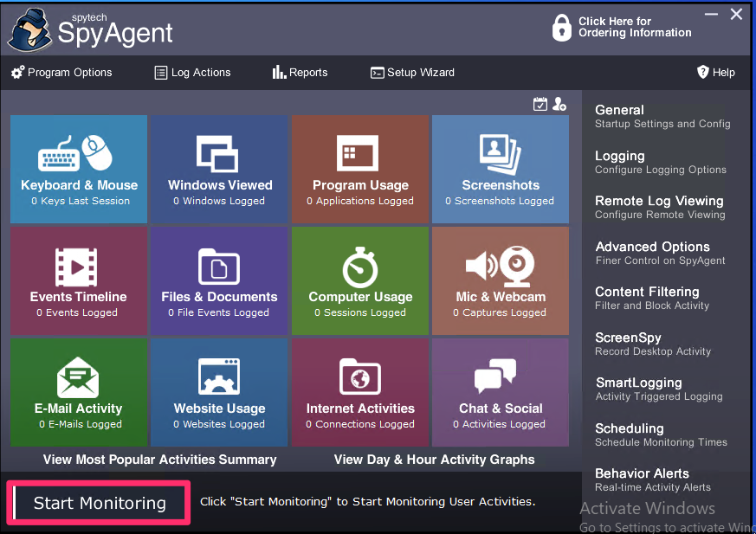Open Behavior Alerts settings
This screenshot has width=756, height=534.
653,480
